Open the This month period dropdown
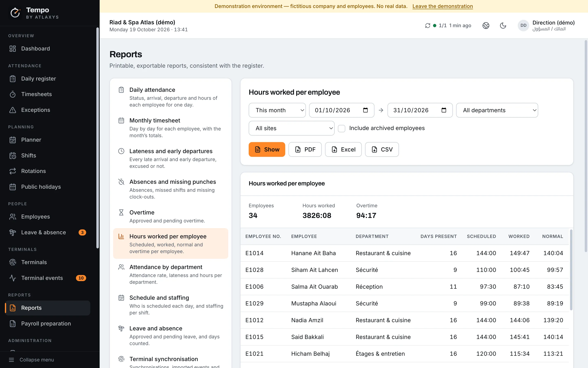Image resolution: width=588 pixels, height=368 pixels. tap(277, 110)
